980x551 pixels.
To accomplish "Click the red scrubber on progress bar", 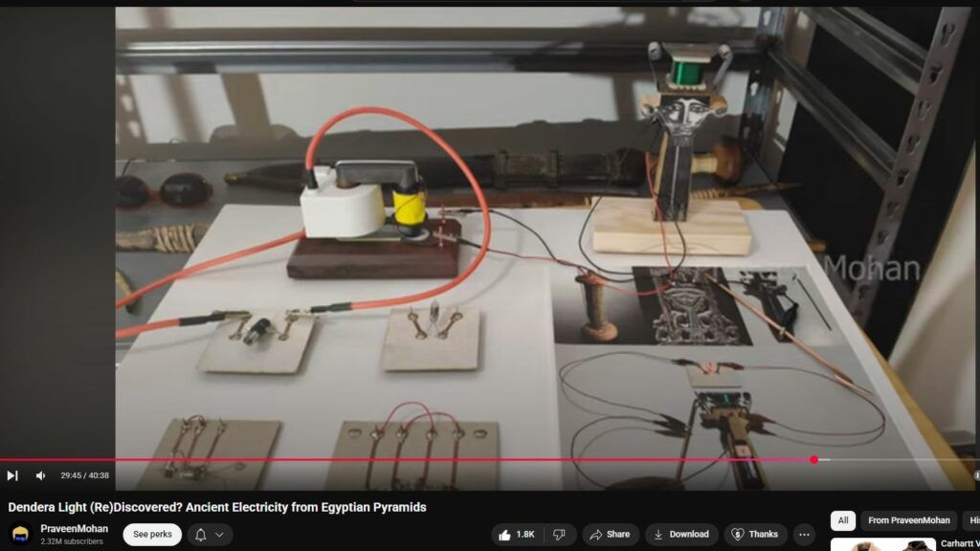I will pyautogui.click(x=813, y=460).
